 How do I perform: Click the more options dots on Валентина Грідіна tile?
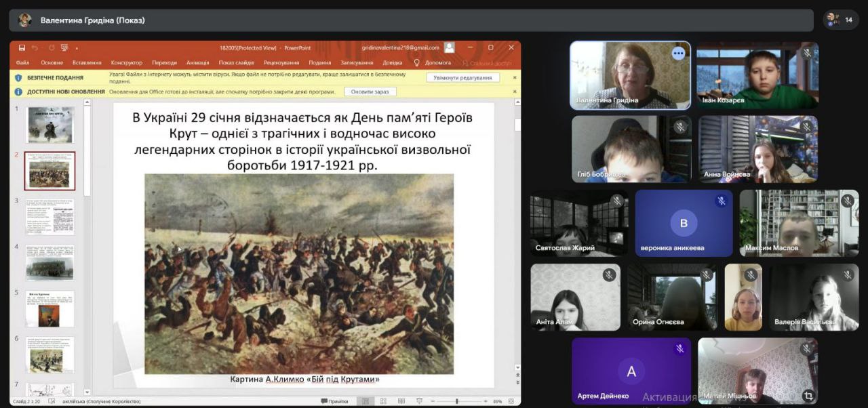[678, 54]
